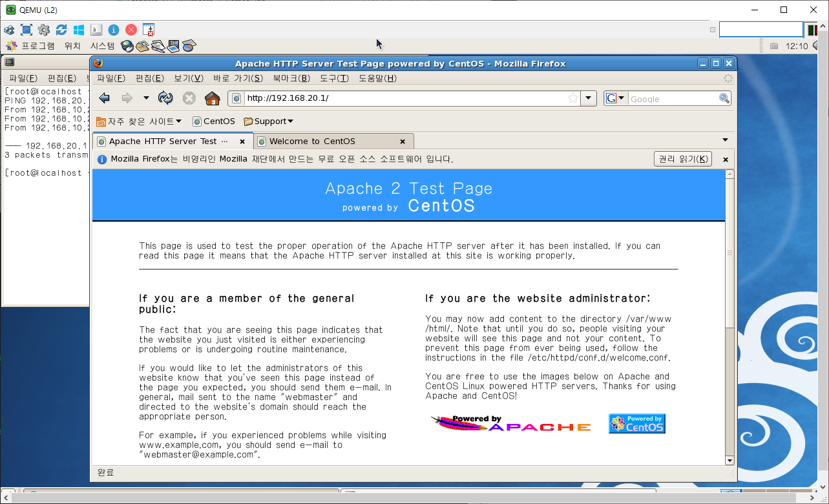The image size is (829, 504).
Task: Click the Firefox logo in the title bar
Action: pos(98,63)
